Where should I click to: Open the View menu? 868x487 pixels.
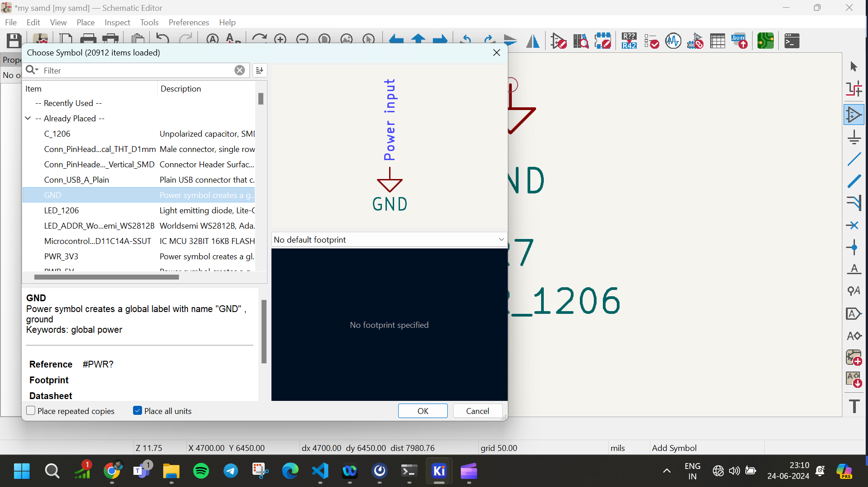[58, 23]
